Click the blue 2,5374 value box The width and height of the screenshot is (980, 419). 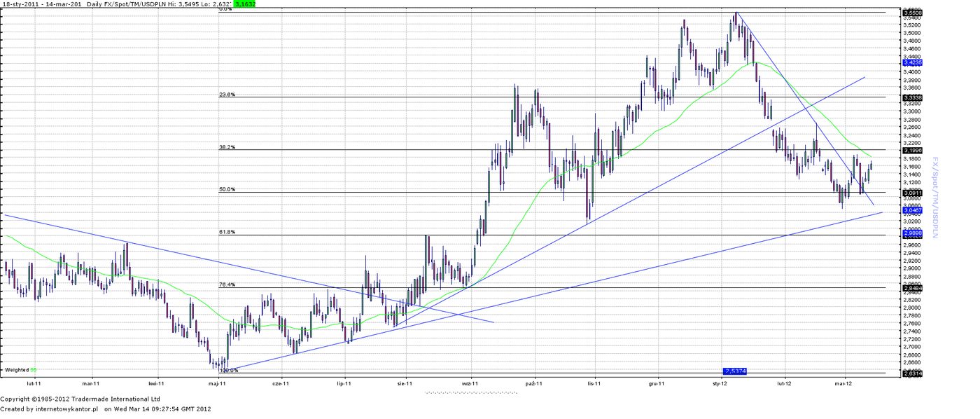(x=735, y=370)
